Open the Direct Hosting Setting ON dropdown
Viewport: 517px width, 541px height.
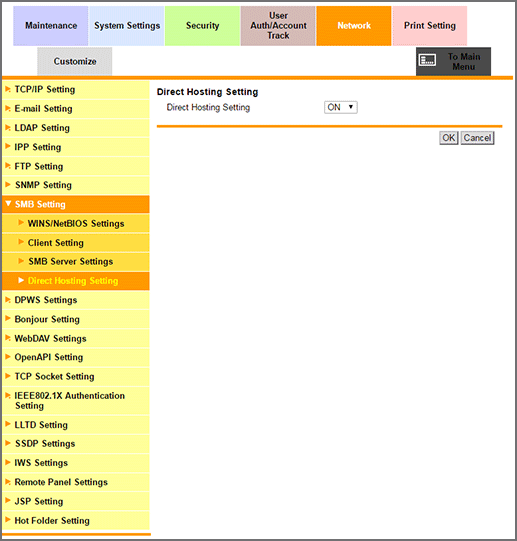click(341, 107)
